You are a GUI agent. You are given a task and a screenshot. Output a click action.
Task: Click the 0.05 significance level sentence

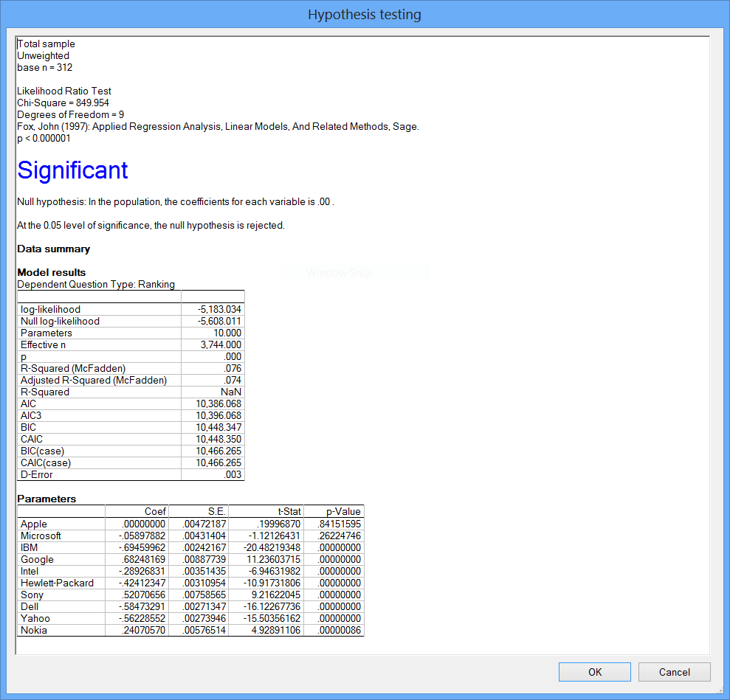click(151, 225)
